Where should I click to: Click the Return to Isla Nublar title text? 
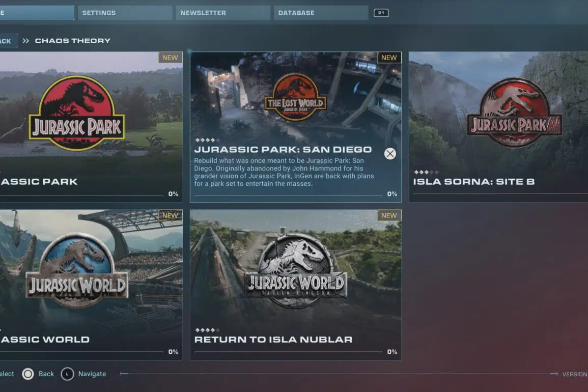point(273,340)
